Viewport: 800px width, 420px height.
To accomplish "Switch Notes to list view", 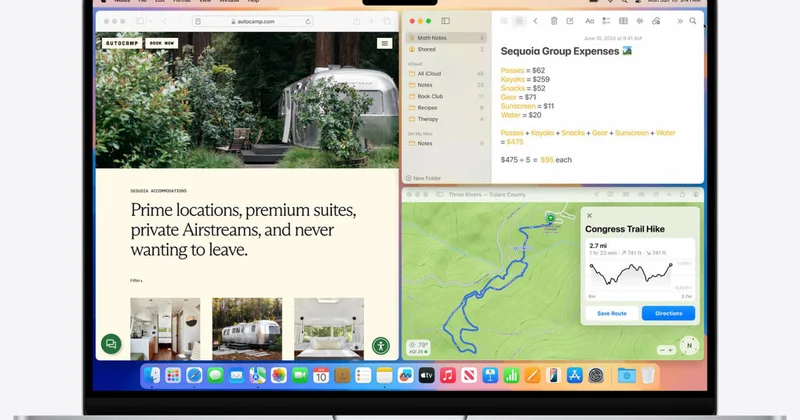I will pyautogui.click(x=504, y=21).
